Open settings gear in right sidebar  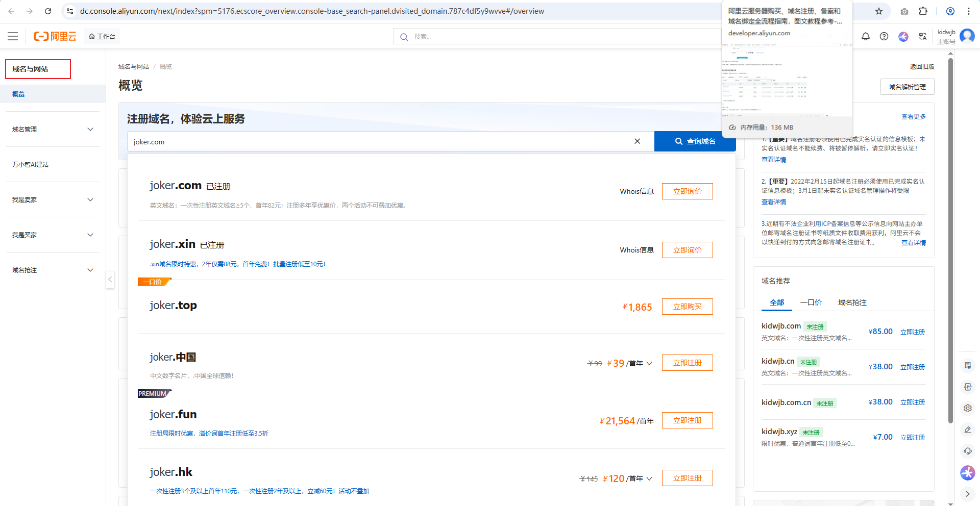click(x=967, y=408)
